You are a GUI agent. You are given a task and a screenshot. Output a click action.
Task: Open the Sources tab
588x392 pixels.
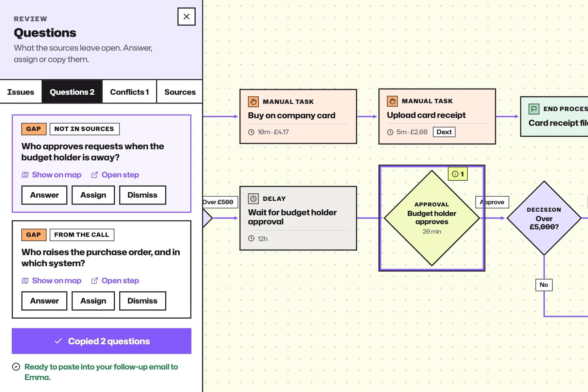click(180, 92)
